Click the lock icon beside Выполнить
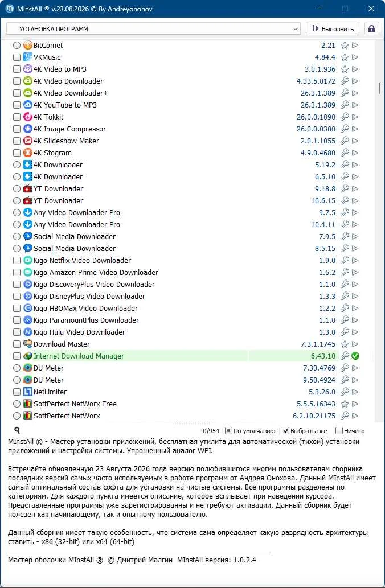This screenshot has height=588, width=385. point(371,29)
